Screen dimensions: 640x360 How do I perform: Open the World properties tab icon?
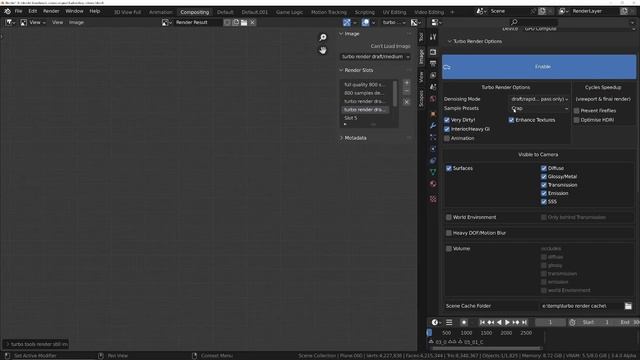433,99
